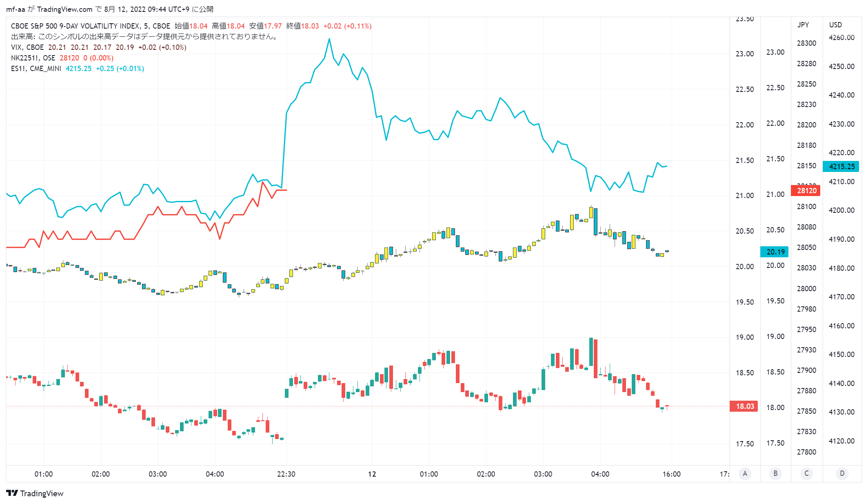Viewport: 868px width, 504px height.
Task: Click the 28300 label on JPY scale
Action: (806, 43)
